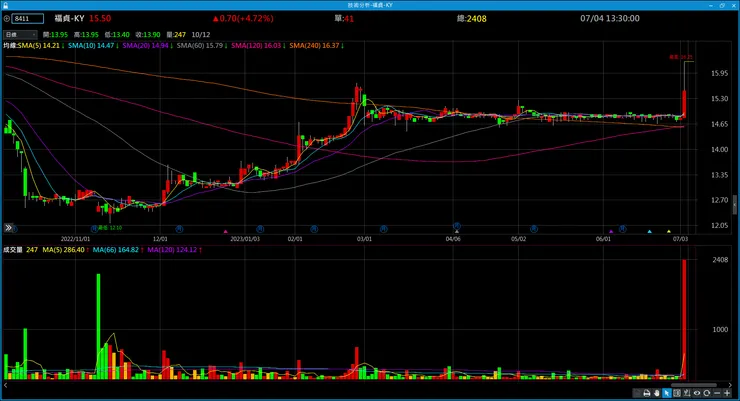The image size is (740, 401).
Task: Click the print icon in bottom toolbar
Action: tap(647, 393)
